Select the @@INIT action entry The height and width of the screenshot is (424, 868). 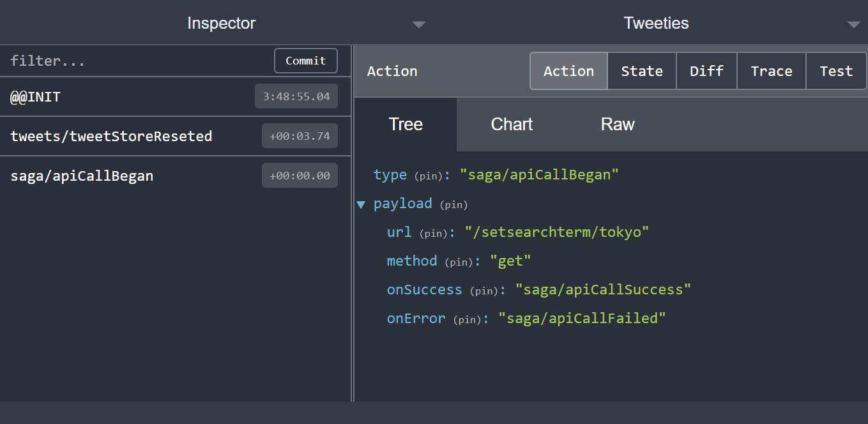pos(34,96)
